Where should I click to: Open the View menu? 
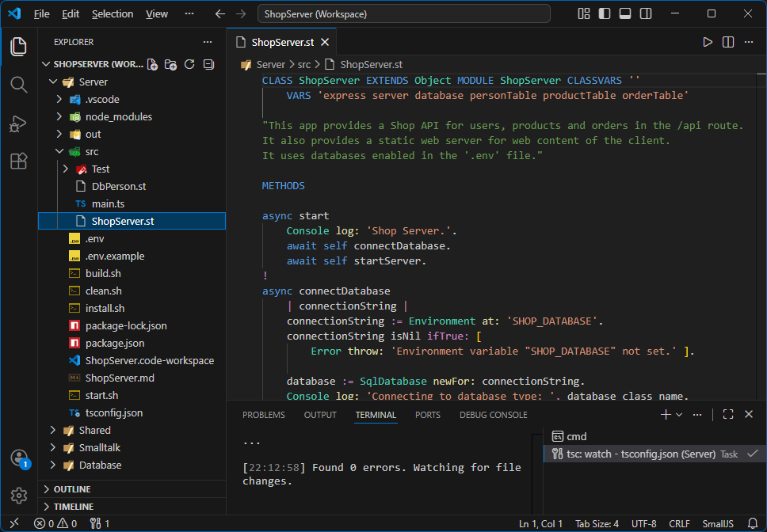point(157,13)
